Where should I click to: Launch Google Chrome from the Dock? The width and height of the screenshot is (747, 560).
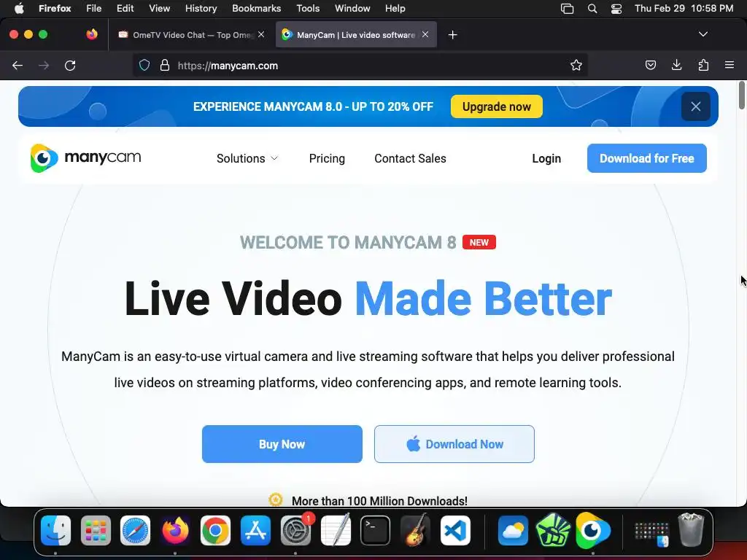coord(215,530)
